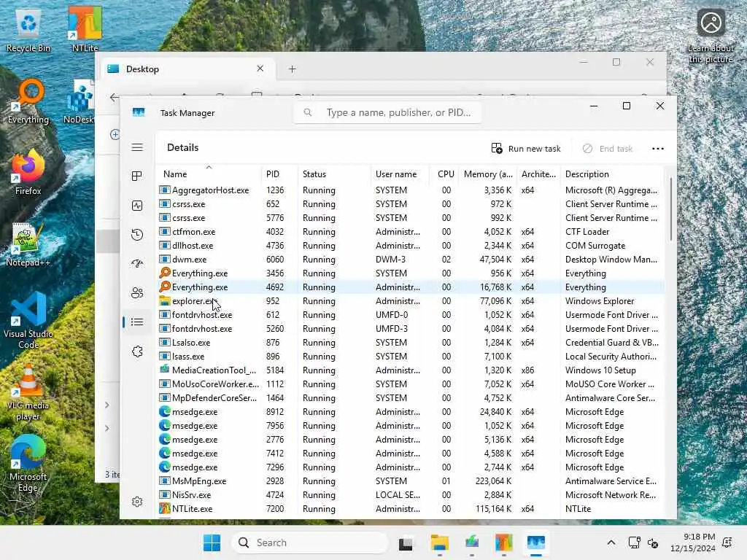Image resolution: width=747 pixels, height=560 pixels.
Task: Sort processes by Name column
Action: point(209,174)
